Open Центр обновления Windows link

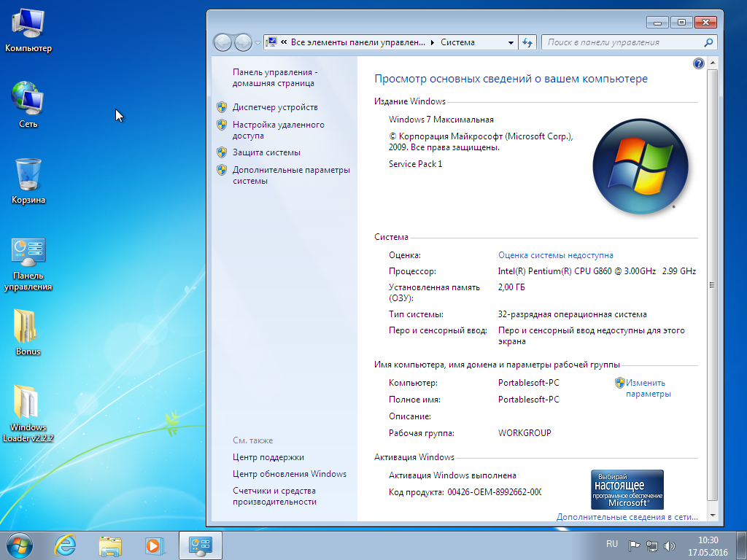tap(290, 474)
